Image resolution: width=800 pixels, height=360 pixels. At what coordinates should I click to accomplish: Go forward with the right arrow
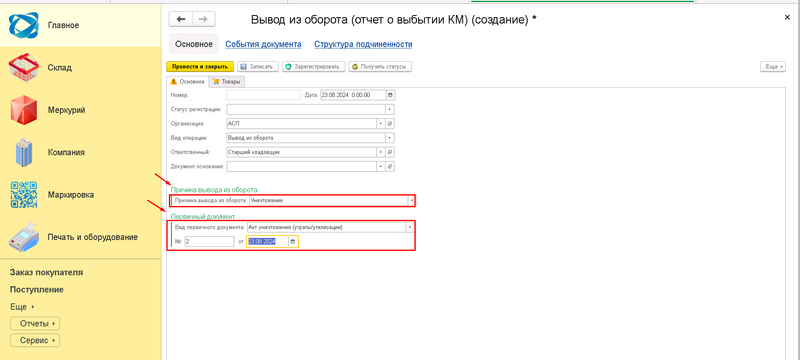[x=203, y=19]
